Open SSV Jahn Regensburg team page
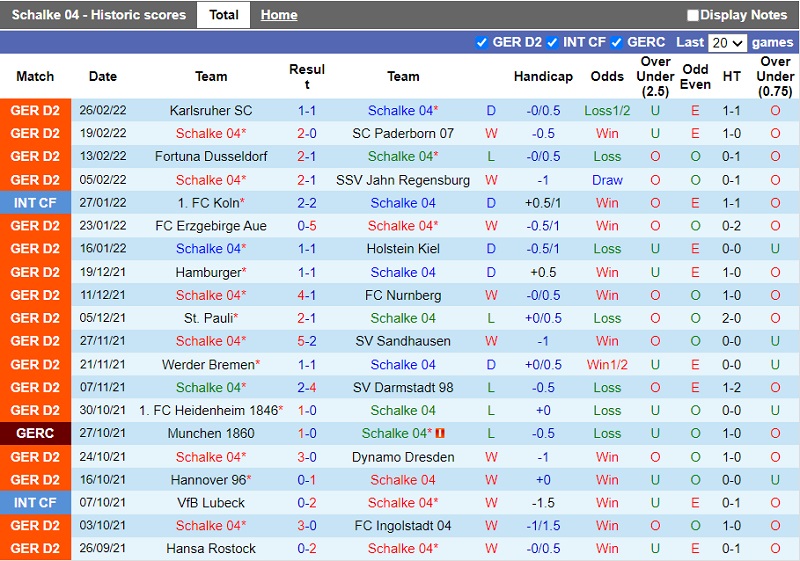The image size is (800, 561). (403, 180)
